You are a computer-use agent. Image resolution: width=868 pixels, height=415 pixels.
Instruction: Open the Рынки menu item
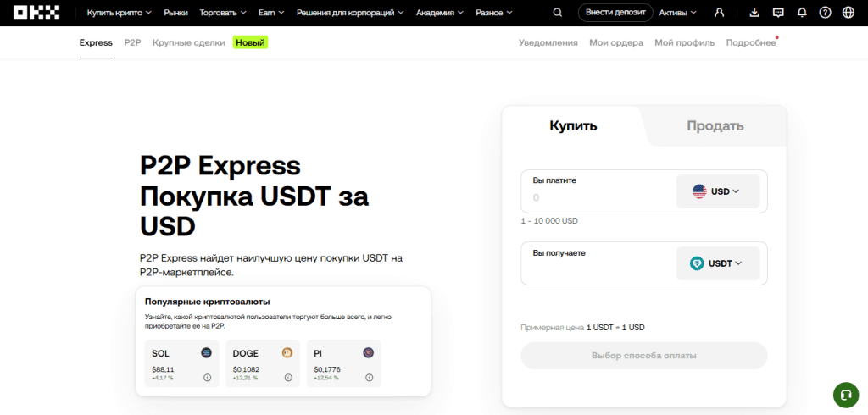pos(175,13)
